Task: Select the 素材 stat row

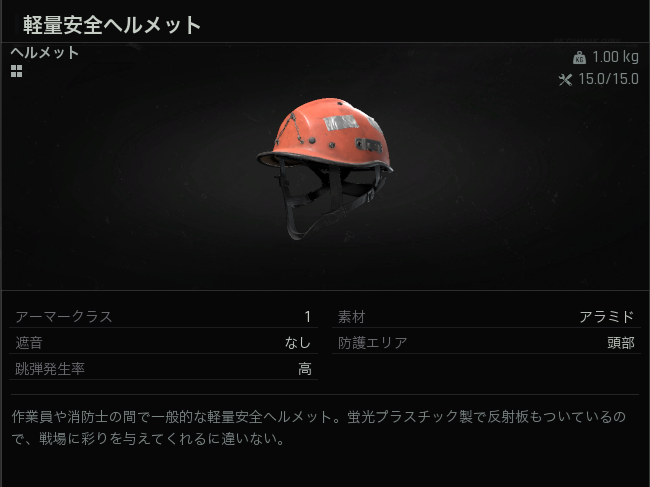Action: point(486,317)
